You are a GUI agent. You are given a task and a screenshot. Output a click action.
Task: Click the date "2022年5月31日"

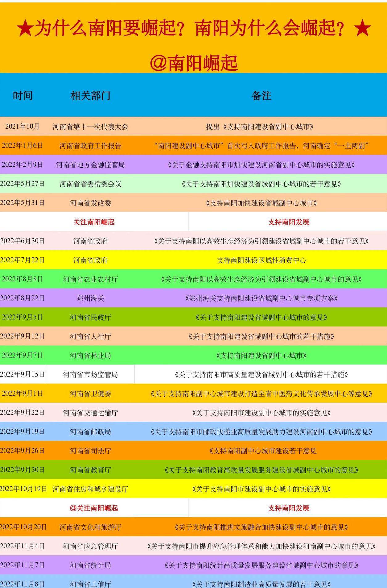click(23, 203)
